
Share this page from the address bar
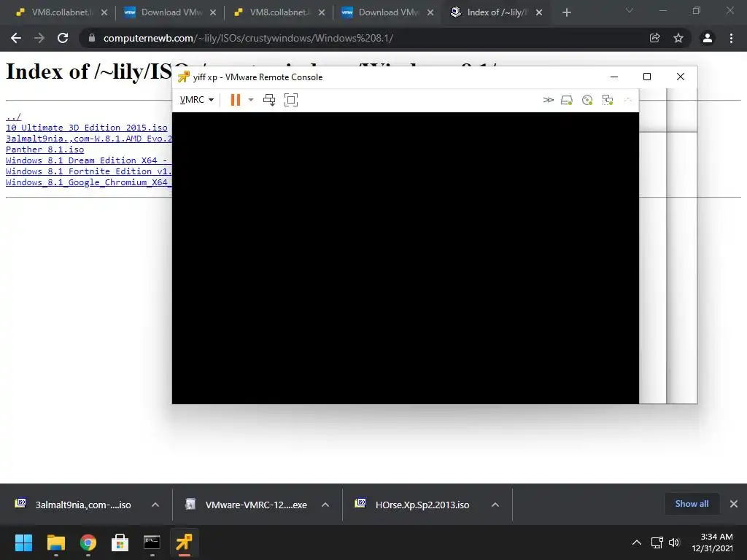[655, 38]
